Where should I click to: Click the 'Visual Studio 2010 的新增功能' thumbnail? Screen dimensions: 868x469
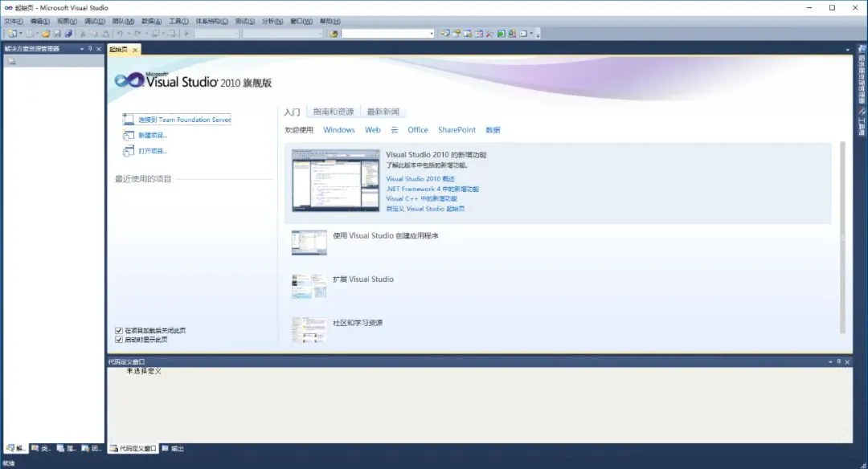click(x=336, y=181)
